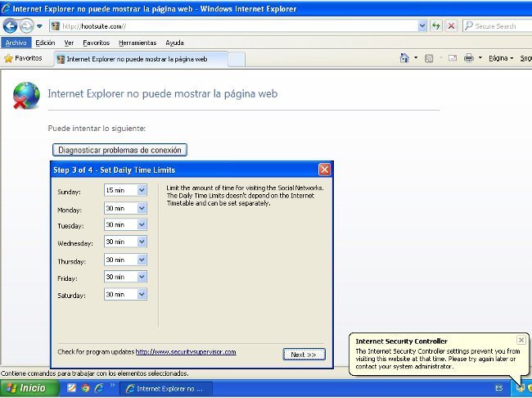Click the globe error icon
The width and height of the screenshot is (532, 398).
pyautogui.click(x=26, y=96)
